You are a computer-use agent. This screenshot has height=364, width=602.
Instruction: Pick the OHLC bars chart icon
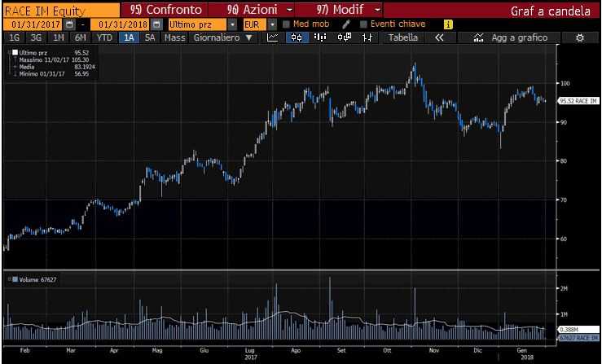367,37
